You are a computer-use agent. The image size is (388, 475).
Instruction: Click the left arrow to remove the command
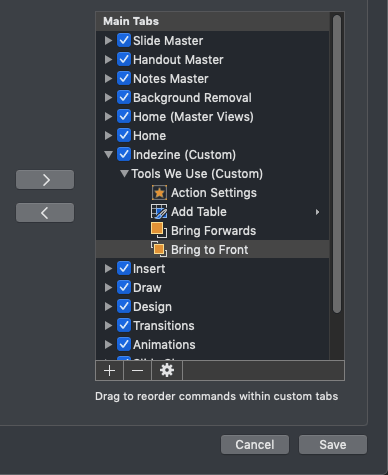pos(45,212)
